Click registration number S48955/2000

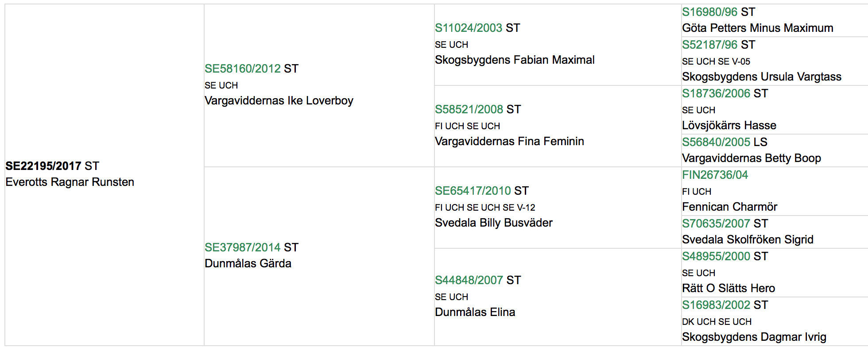click(716, 256)
